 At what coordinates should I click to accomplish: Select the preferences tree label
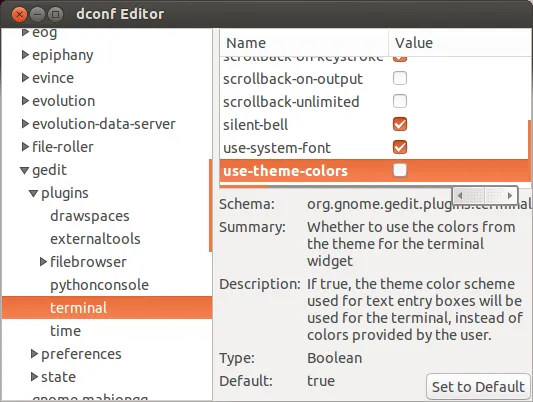[81, 354]
